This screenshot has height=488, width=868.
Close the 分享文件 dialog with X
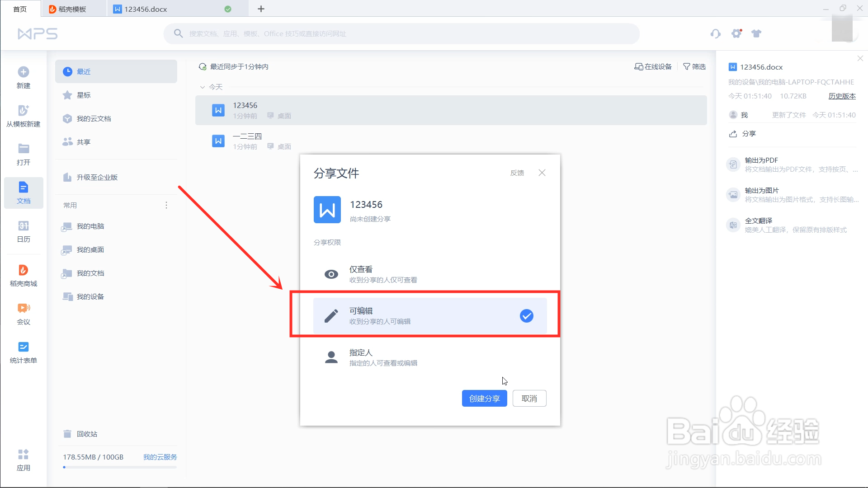pos(542,173)
